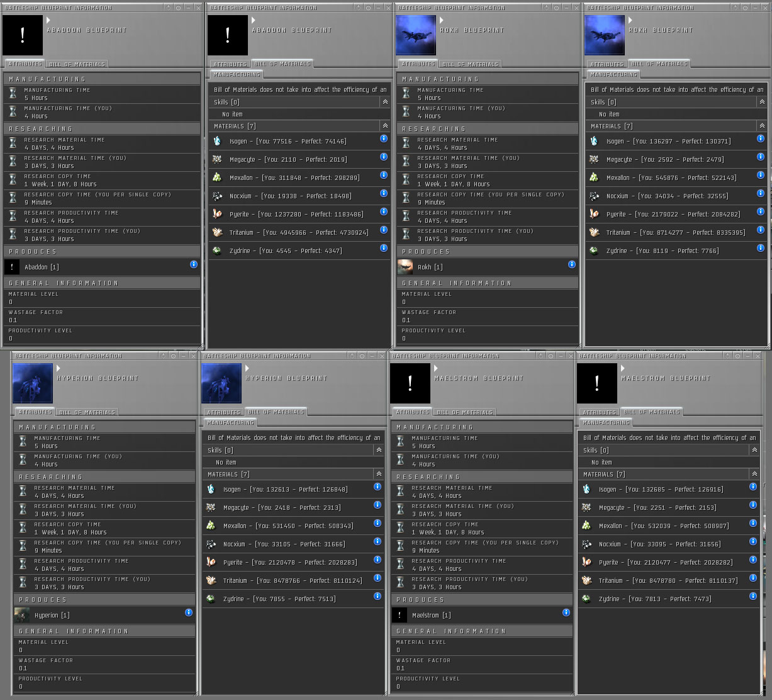This screenshot has height=700, width=772.
Task: Show info for Mexallon in Rokh materials
Action: 760,175
